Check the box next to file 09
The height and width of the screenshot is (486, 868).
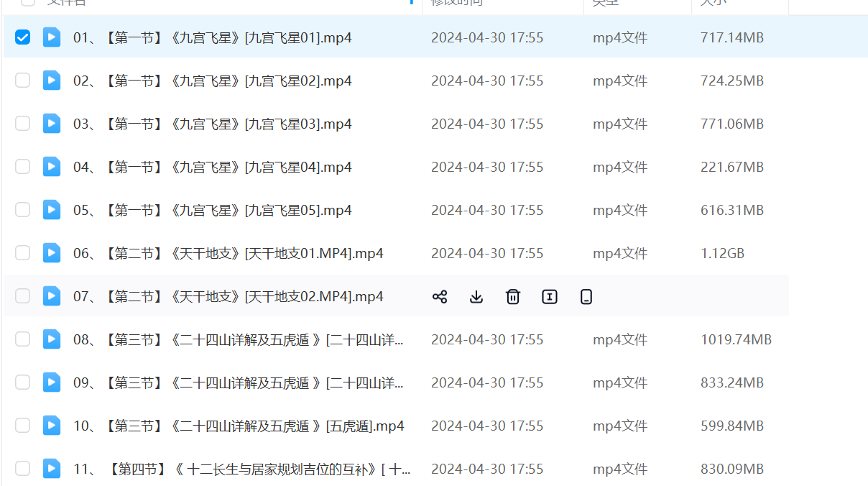(x=23, y=382)
